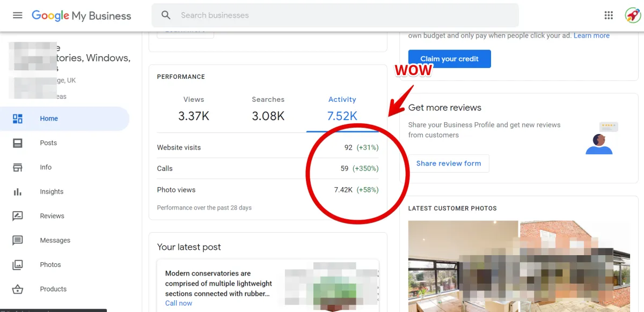Click the Home dashboard icon
The width and height of the screenshot is (644, 312).
pos(18,118)
